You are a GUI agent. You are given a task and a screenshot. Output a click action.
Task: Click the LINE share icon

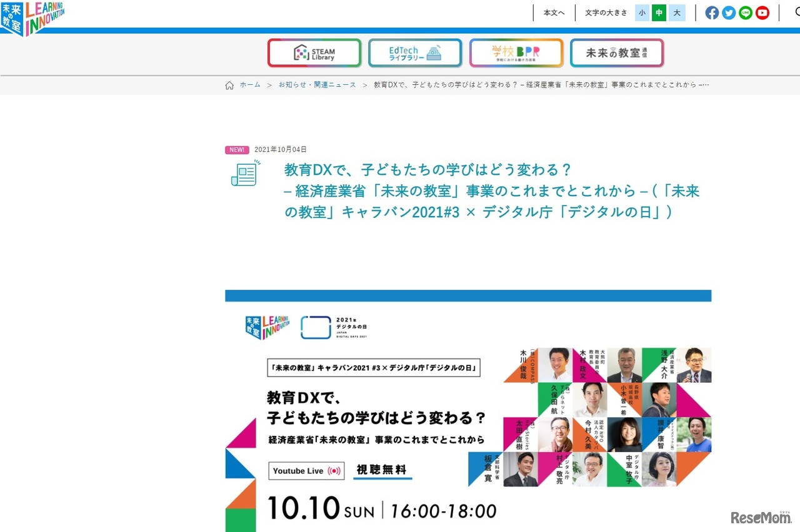(746, 12)
